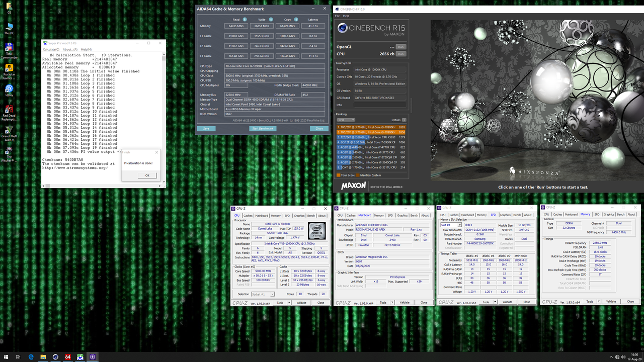Click Validate in CPU-Z Mainboard window

(x=405, y=303)
